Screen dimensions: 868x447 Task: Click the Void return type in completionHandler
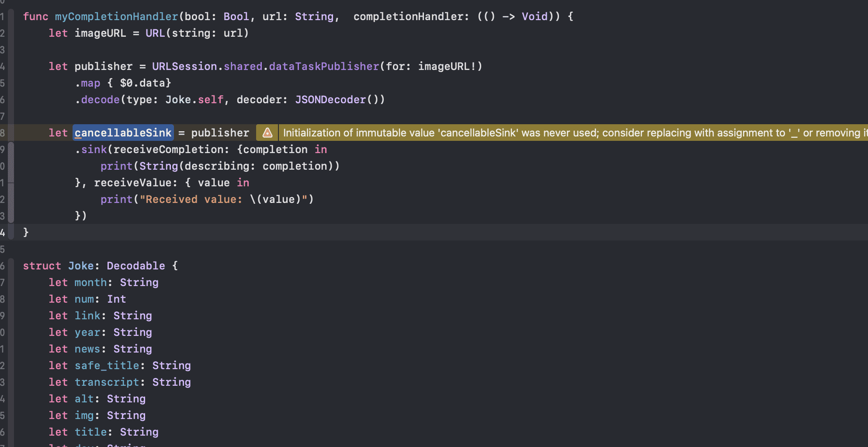tap(534, 17)
